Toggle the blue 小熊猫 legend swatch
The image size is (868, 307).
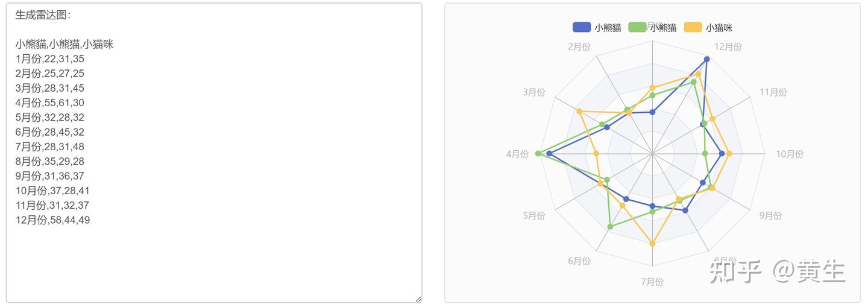click(x=581, y=27)
